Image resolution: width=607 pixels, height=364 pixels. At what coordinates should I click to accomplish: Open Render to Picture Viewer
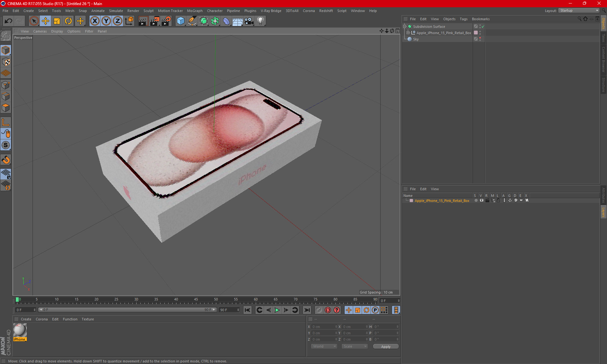(154, 21)
